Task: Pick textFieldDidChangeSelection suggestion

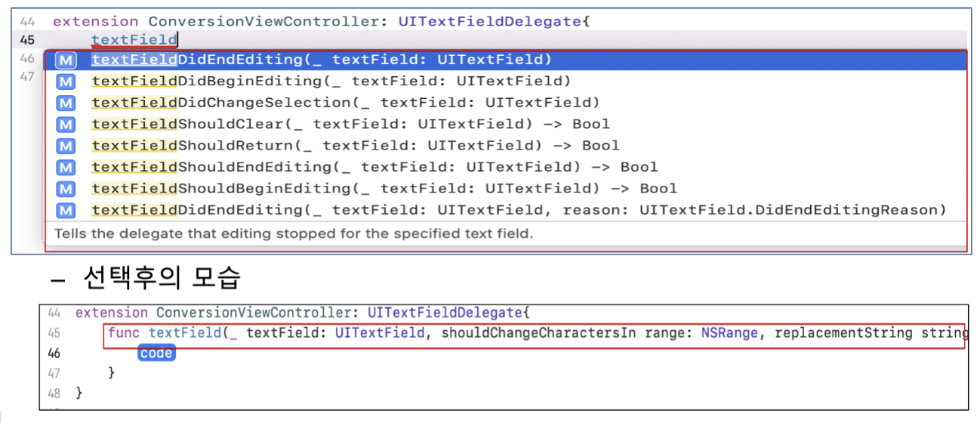Action: point(507,103)
